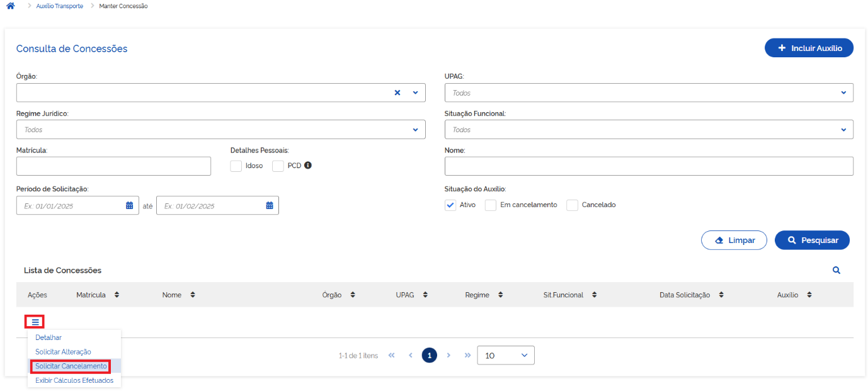Choose Exibir Cálculos Efetuados menu option
This screenshot has width=868, height=391.
click(x=74, y=380)
